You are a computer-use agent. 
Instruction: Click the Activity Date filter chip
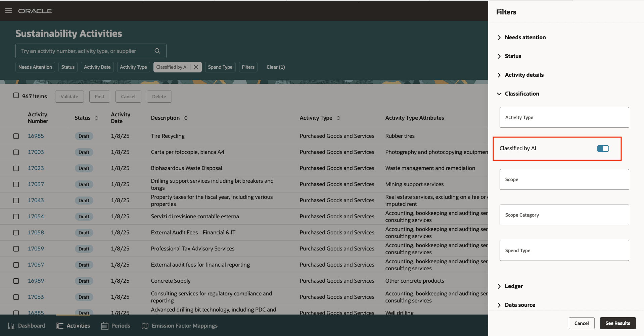(97, 67)
